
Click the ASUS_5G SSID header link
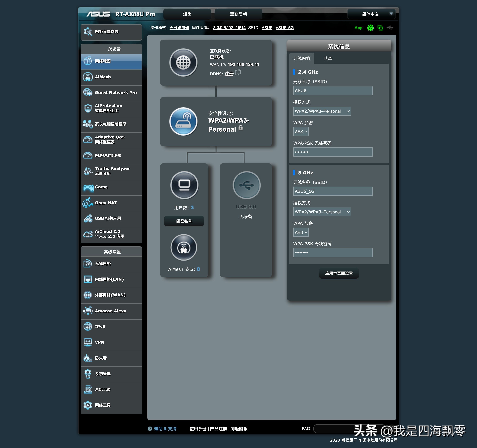285,28
